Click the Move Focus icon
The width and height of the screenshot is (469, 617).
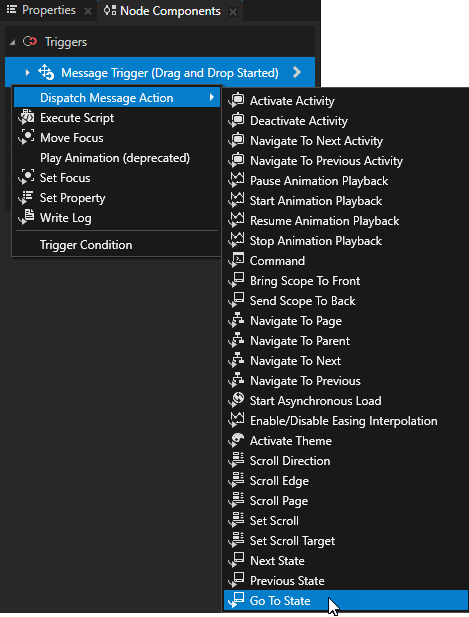point(26,138)
